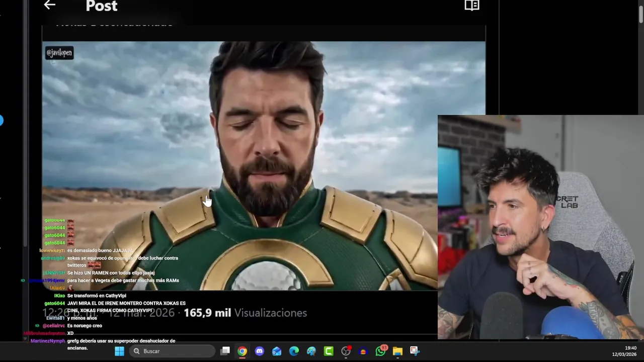Click chat username MartinezNymph
644x362 pixels.
48,341
